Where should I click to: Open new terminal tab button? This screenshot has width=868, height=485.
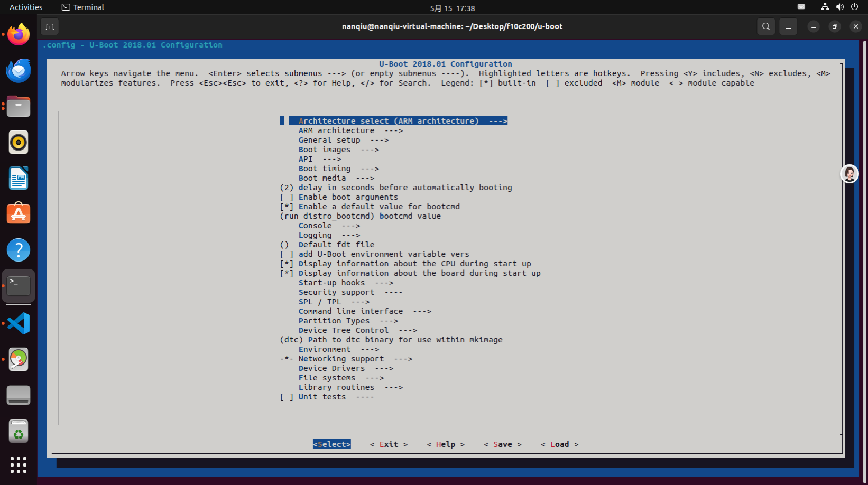click(x=50, y=26)
